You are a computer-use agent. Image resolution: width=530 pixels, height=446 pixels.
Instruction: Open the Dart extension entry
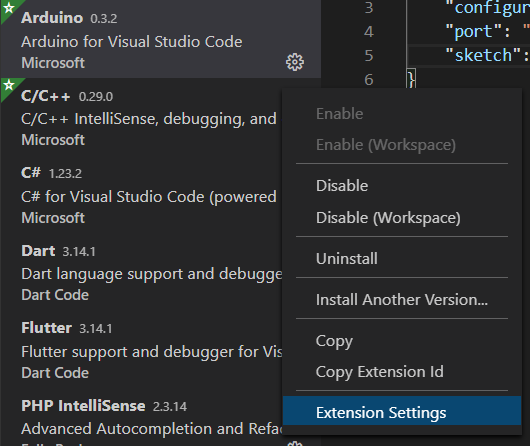tap(141, 272)
